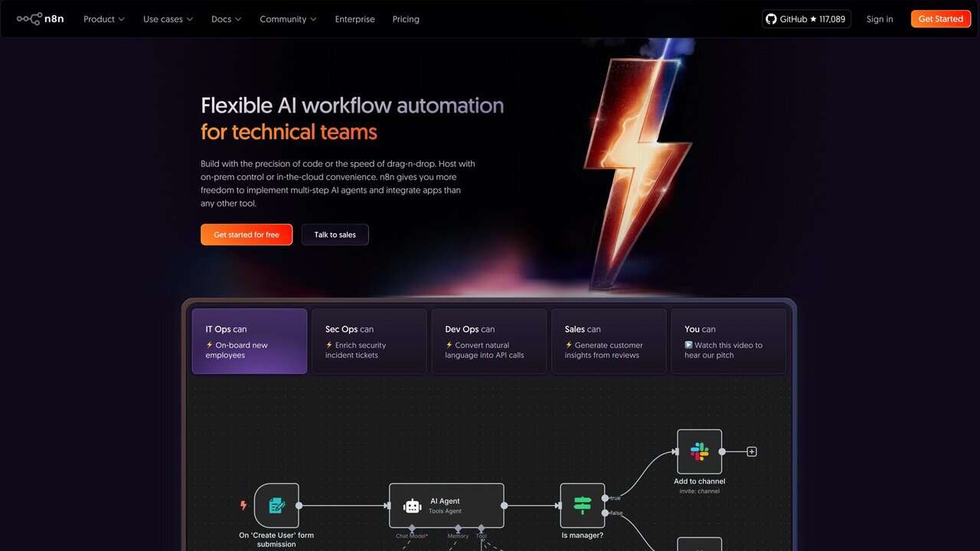The height and width of the screenshot is (551, 980).
Task: Switch to the Sec Ops tab
Action: tap(369, 341)
